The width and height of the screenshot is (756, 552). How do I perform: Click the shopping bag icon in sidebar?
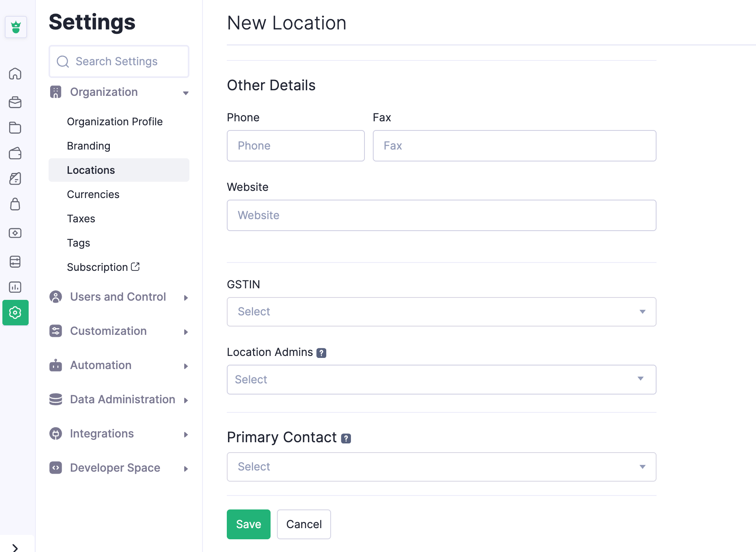click(x=15, y=204)
